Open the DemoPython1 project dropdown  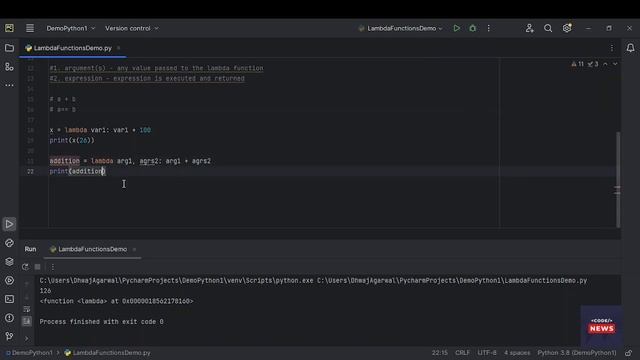[x=71, y=28]
